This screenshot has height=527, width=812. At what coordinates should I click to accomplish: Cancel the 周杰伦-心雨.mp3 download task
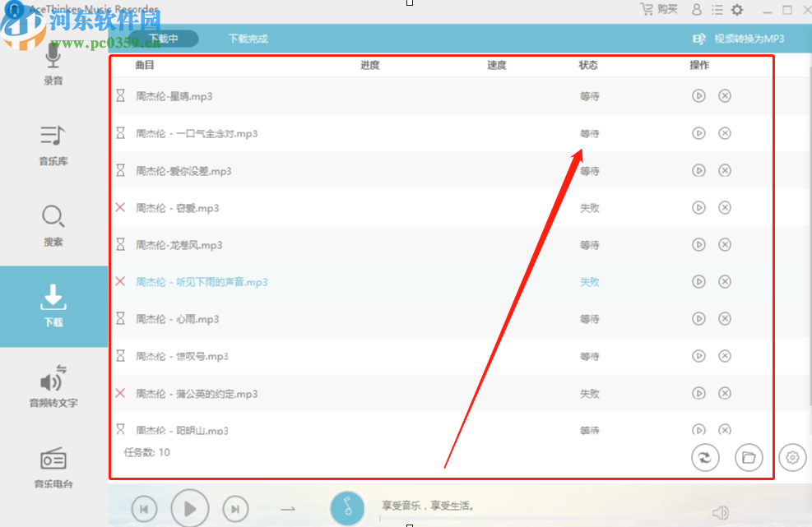[725, 318]
